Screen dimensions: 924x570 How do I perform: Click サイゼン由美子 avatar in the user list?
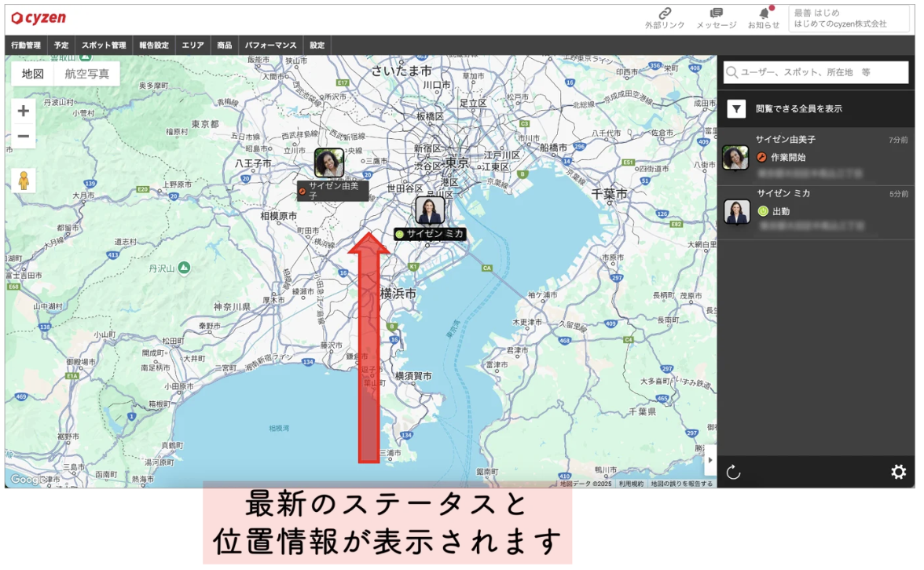pyautogui.click(x=735, y=158)
